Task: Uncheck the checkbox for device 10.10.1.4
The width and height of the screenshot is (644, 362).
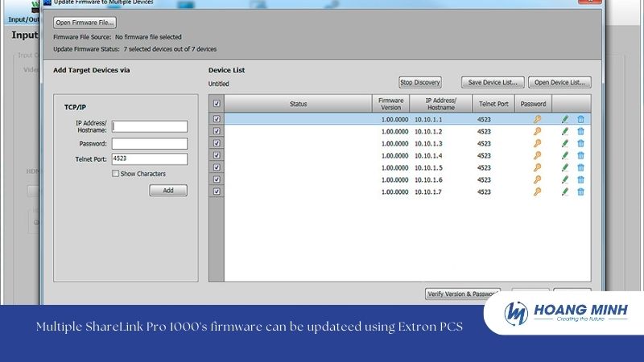Action: coord(217,155)
